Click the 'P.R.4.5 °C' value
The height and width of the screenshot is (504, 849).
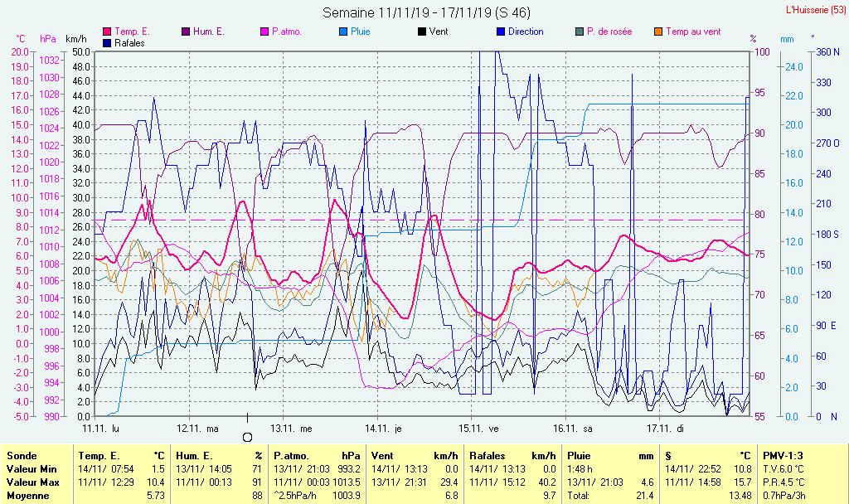(784, 482)
